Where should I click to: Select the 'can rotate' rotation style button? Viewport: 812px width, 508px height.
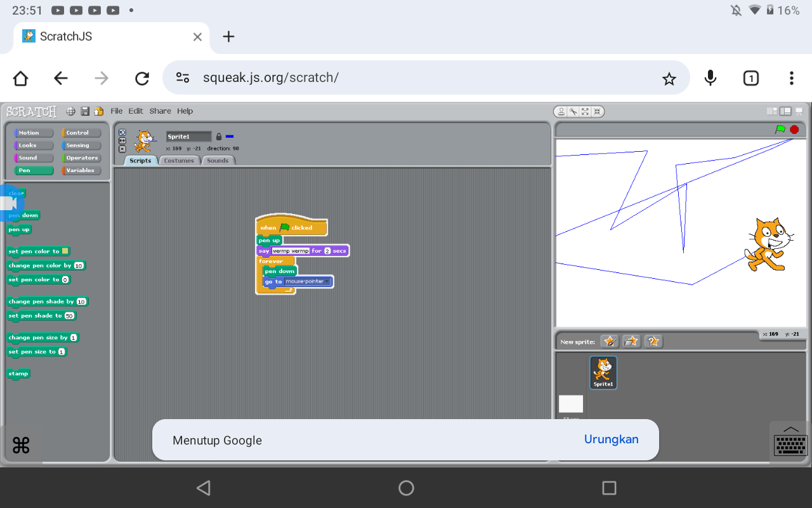click(122, 133)
